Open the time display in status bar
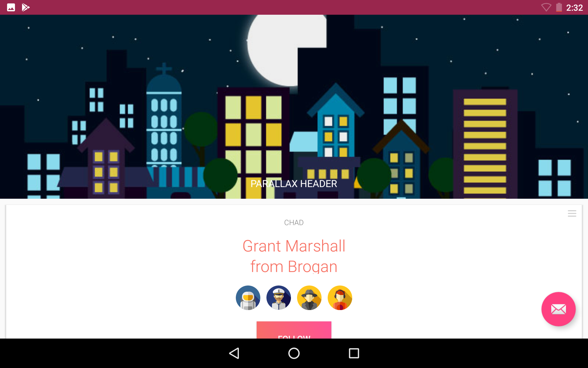Image resolution: width=588 pixels, height=368 pixels. coord(576,7)
